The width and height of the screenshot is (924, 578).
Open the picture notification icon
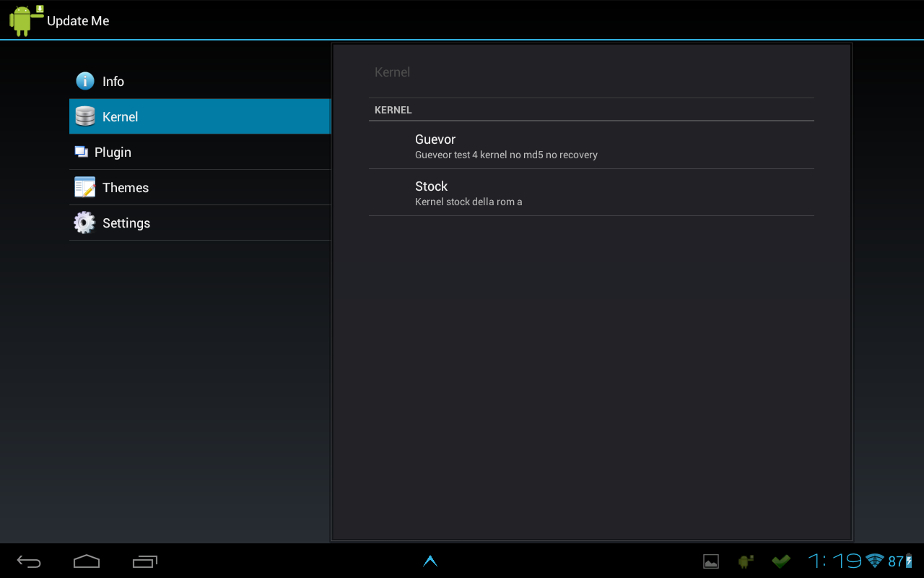pos(711,561)
